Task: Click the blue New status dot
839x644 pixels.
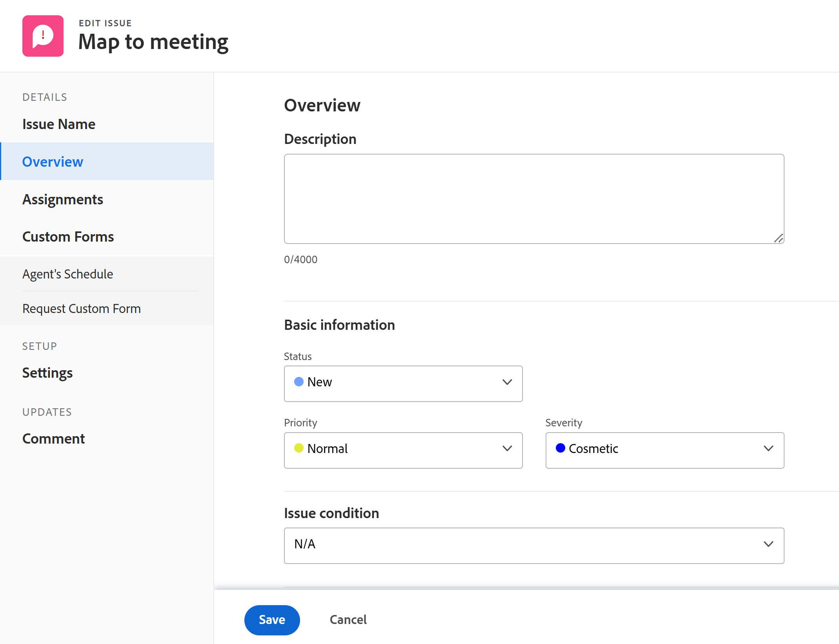Action: [x=299, y=382]
